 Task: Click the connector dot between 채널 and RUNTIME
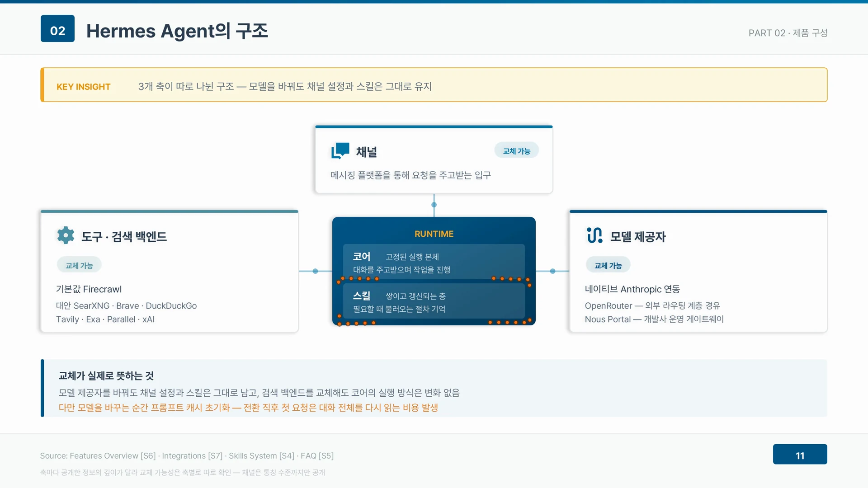tap(434, 205)
